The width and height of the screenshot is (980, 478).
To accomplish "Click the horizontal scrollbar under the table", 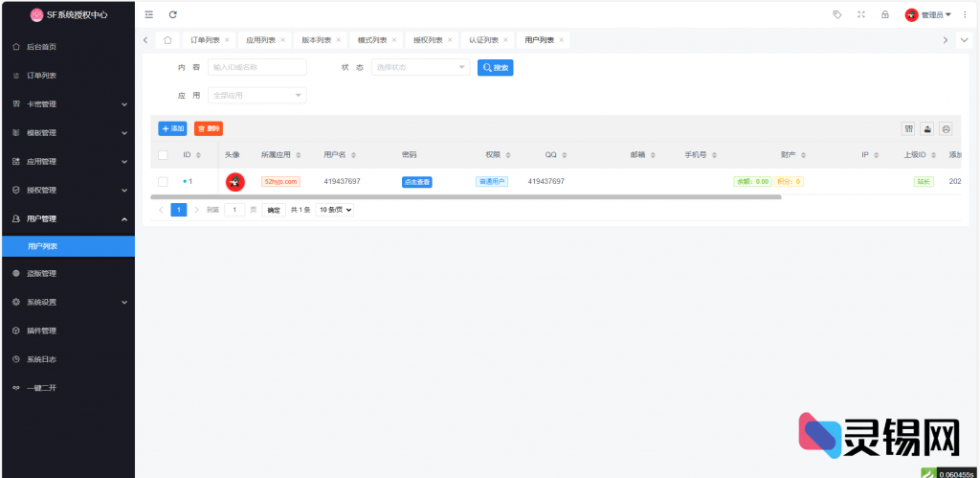I will tap(469, 196).
